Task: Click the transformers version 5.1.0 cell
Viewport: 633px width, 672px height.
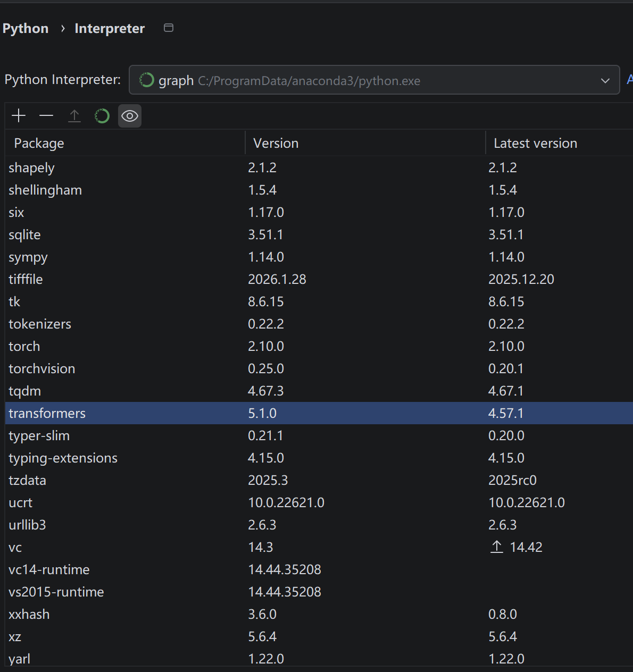Action: [x=262, y=413]
